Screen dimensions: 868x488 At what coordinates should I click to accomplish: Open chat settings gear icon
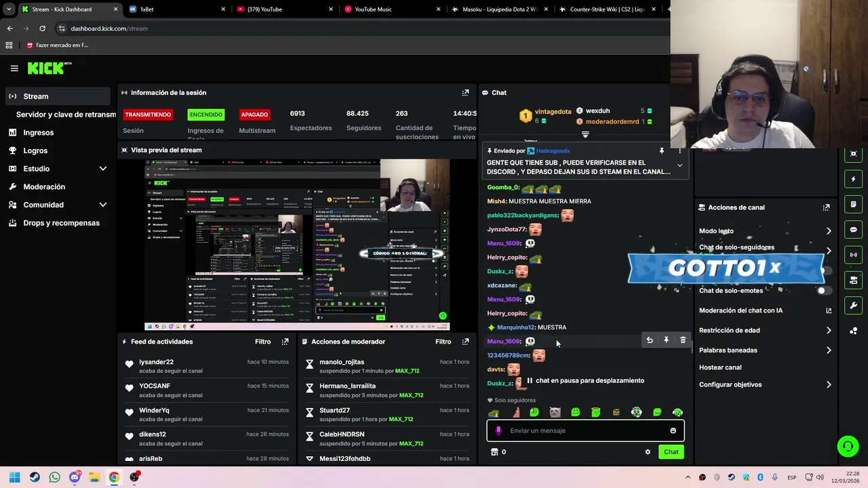tap(648, 452)
